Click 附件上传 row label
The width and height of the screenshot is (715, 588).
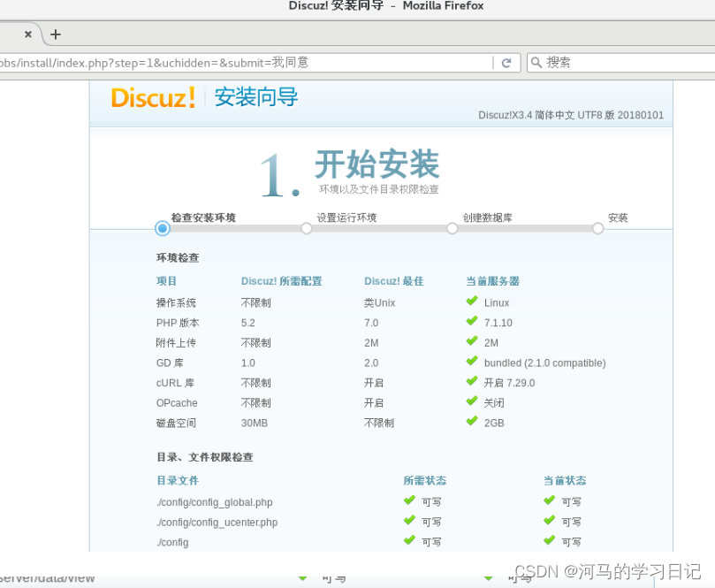pyautogui.click(x=176, y=343)
